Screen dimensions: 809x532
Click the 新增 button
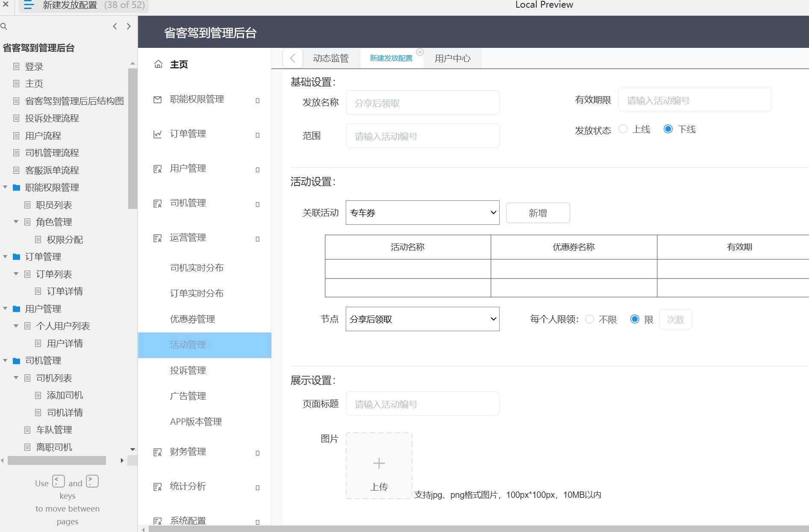(x=537, y=212)
